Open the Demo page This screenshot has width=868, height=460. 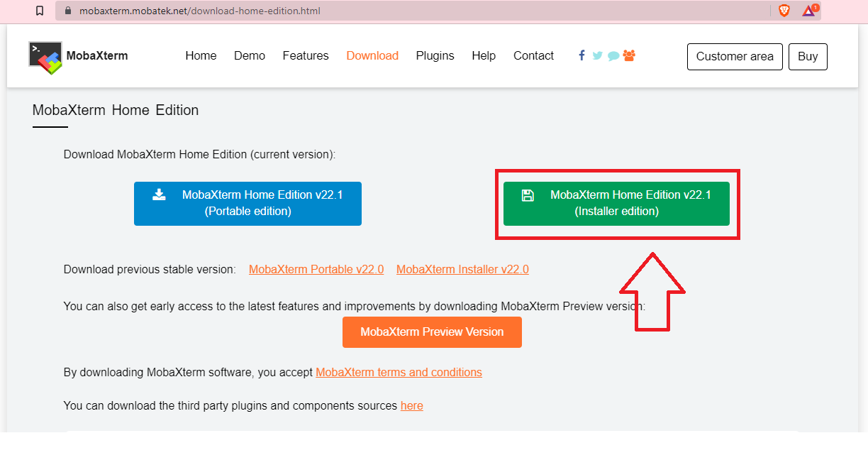pyautogui.click(x=250, y=55)
